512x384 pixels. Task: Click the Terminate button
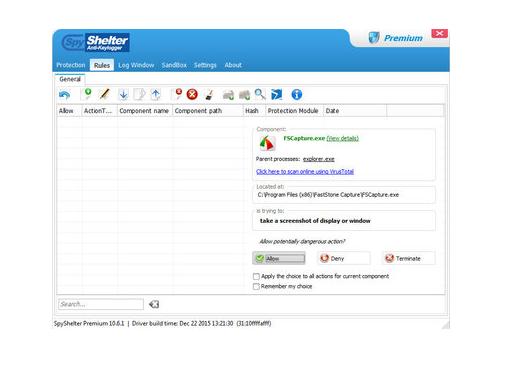(x=408, y=258)
